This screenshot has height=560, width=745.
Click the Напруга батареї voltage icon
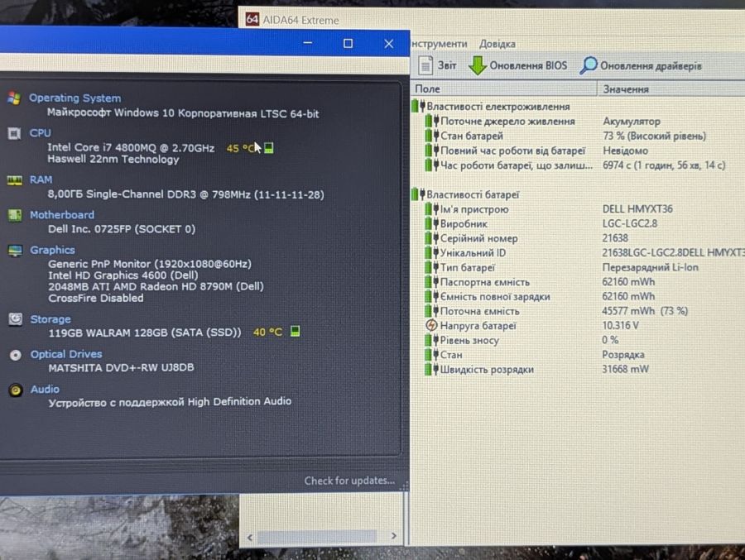point(431,326)
